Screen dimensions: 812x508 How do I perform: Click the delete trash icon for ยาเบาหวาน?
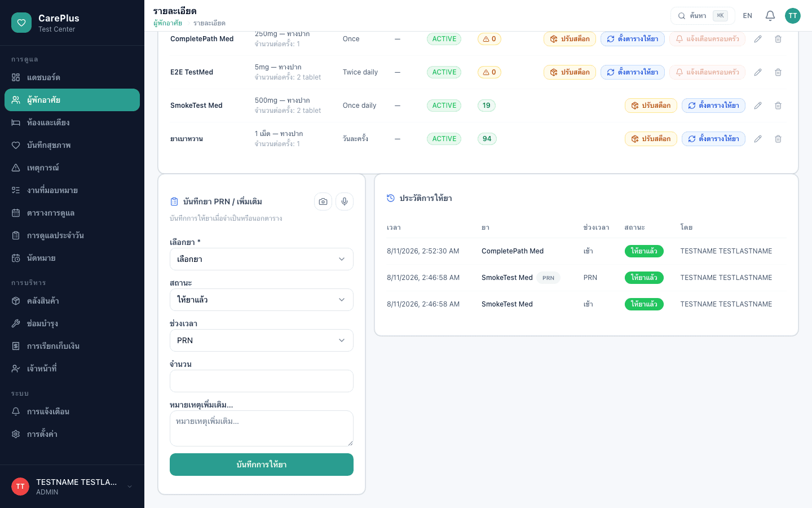click(x=778, y=139)
